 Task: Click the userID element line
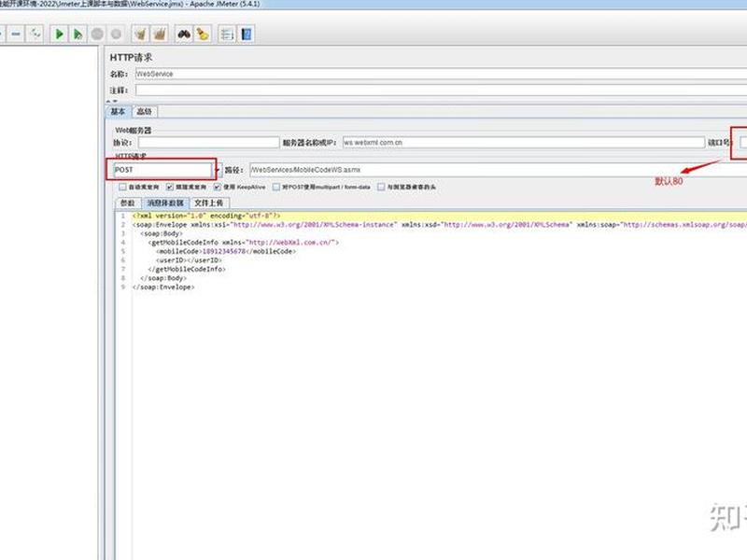pyautogui.click(x=189, y=260)
